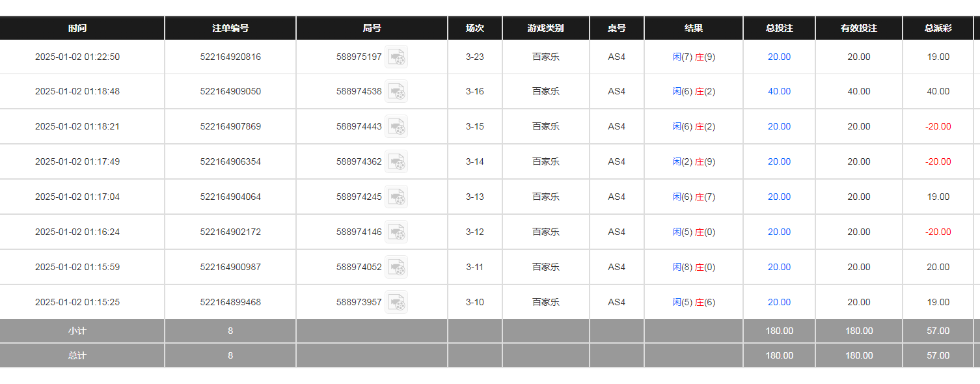980x384 pixels.
Task: Click the 小计 subtotal row label
Action: 77,331
